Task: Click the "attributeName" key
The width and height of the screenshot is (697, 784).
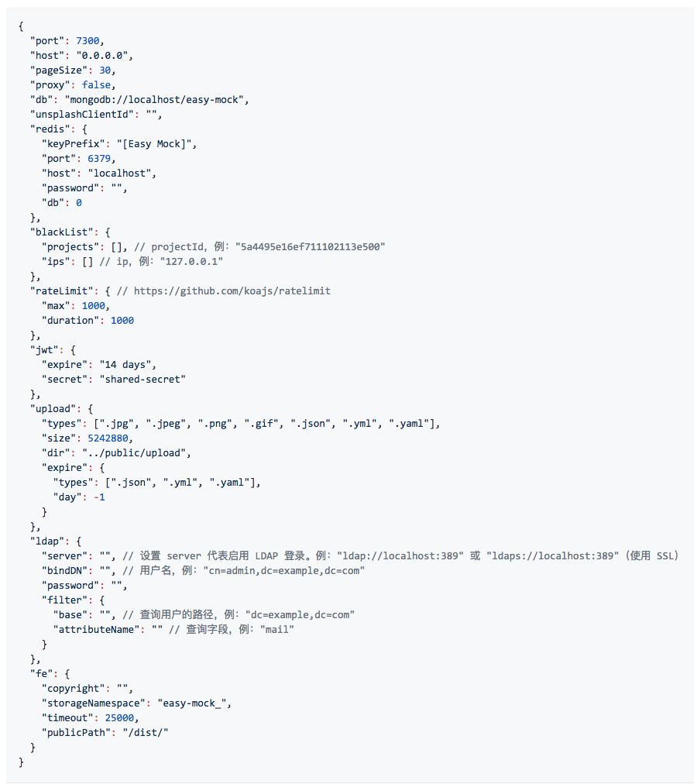Action: pos(97,629)
